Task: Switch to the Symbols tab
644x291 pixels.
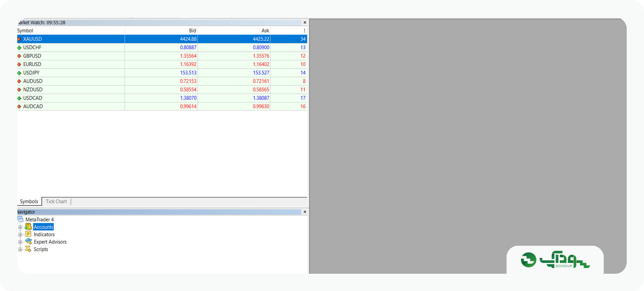Action: pos(29,202)
